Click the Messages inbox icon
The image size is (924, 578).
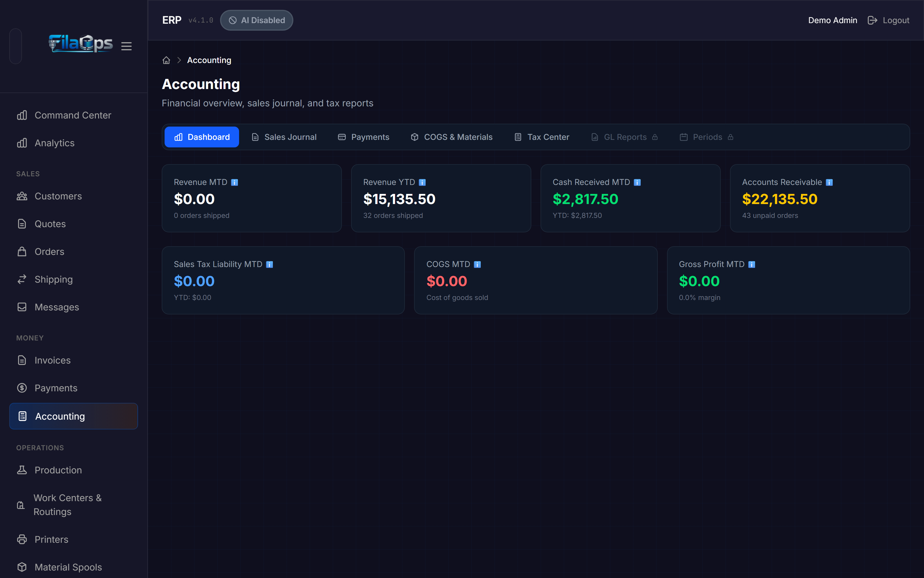coord(22,307)
